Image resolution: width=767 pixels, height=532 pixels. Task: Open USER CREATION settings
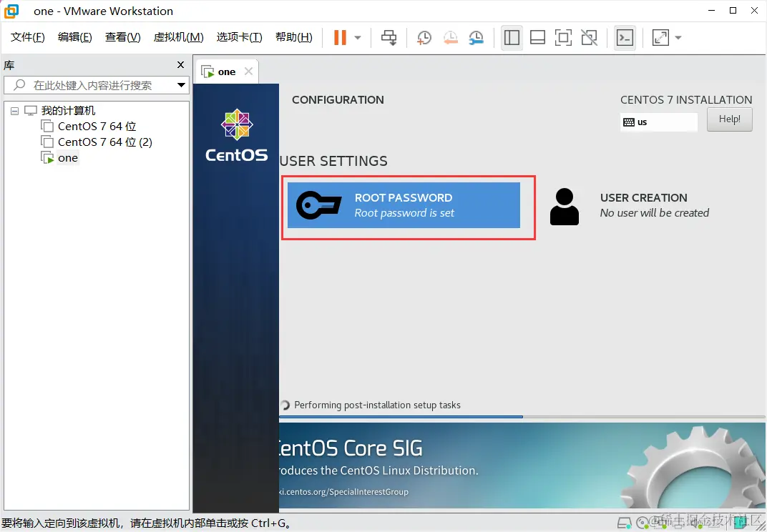654,205
